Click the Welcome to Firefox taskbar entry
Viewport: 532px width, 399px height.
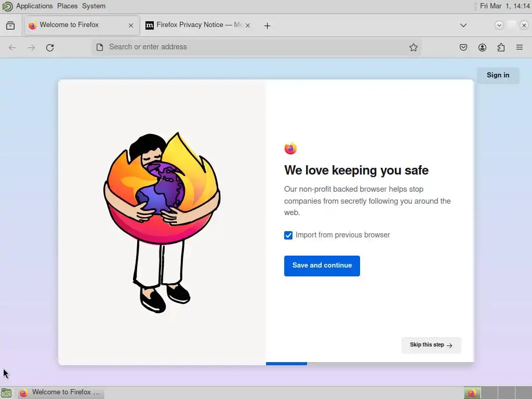point(61,392)
